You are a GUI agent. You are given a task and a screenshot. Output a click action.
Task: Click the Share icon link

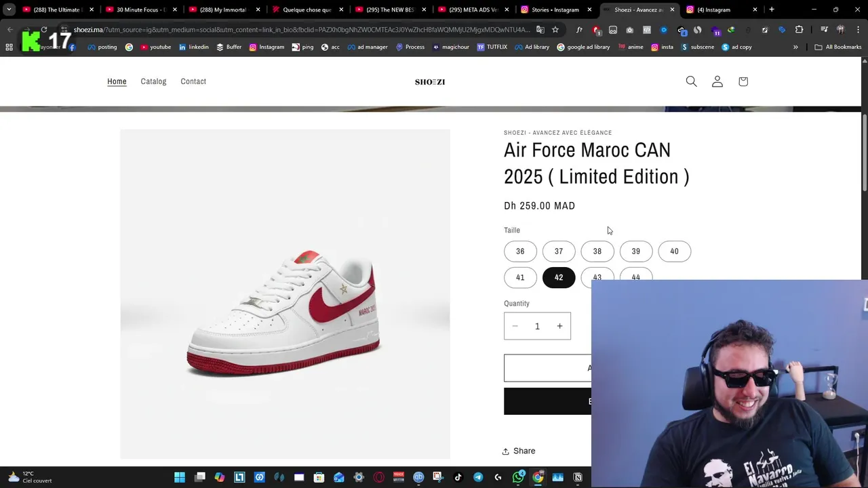click(x=519, y=451)
